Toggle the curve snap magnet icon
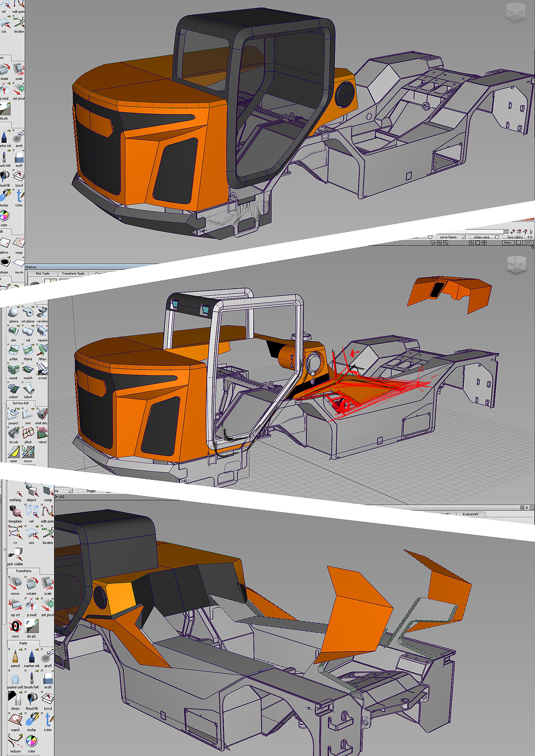Viewport: 535px width, 756px height. [x=525, y=231]
